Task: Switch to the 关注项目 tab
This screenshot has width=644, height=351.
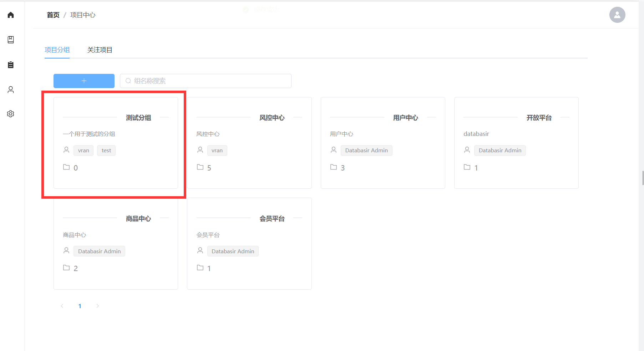Action: (100, 50)
